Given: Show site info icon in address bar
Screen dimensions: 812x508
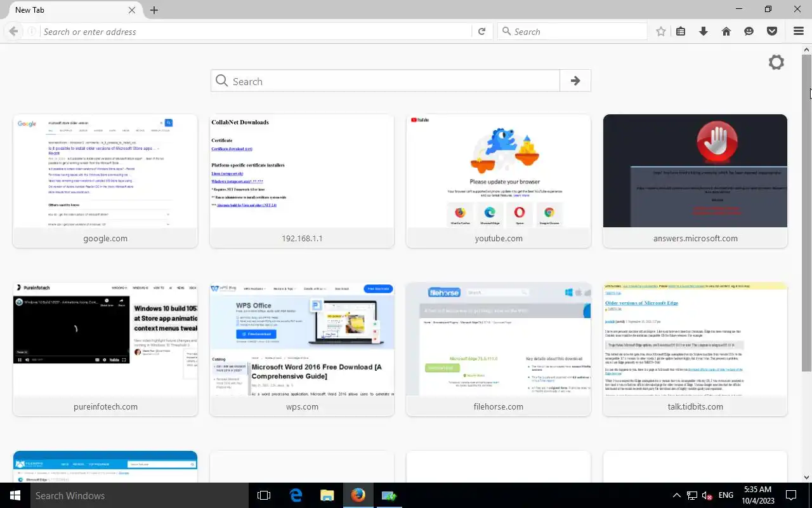Looking at the screenshot, I should (x=31, y=31).
